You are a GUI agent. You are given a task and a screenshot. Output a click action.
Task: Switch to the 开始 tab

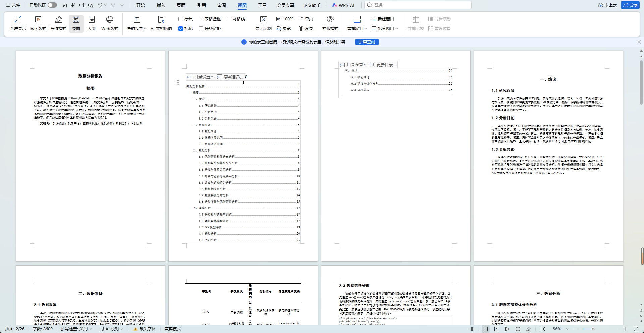[141, 5]
